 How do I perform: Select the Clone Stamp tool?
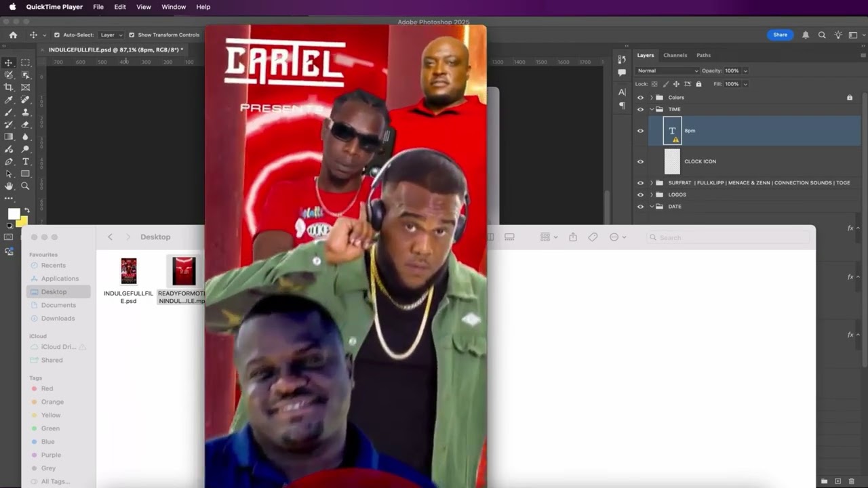[25, 112]
